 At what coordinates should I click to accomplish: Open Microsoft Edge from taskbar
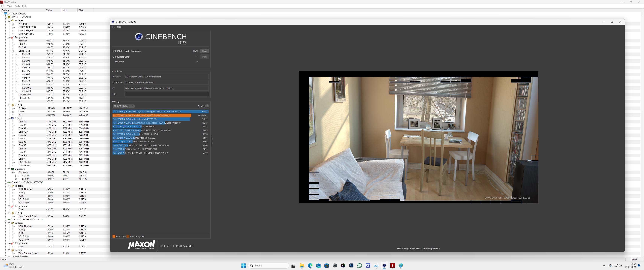[x=310, y=265]
